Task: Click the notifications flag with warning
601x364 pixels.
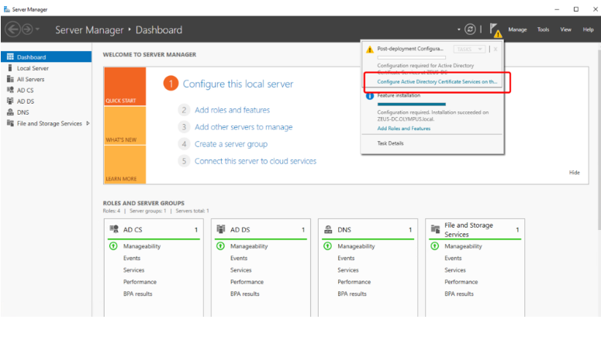Action: 495,30
